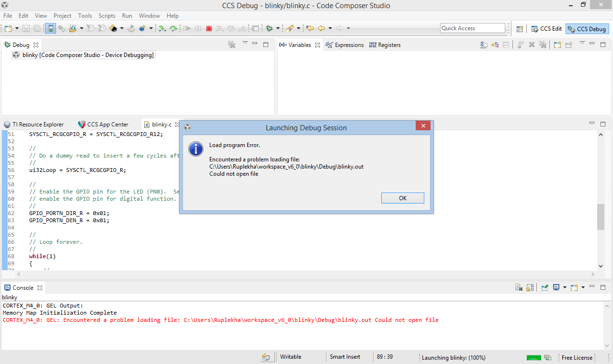Open the Scripts menu
This screenshot has height=364, width=613.
[x=107, y=16]
